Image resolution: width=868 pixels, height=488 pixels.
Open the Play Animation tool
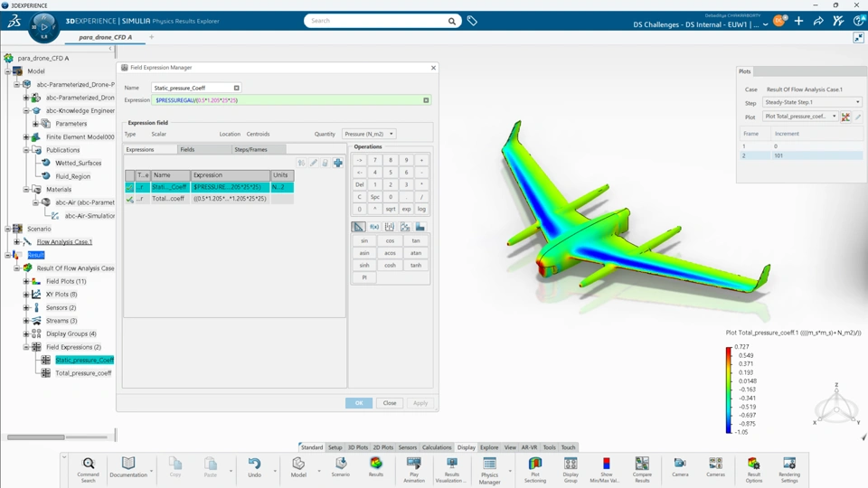click(x=413, y=465)
